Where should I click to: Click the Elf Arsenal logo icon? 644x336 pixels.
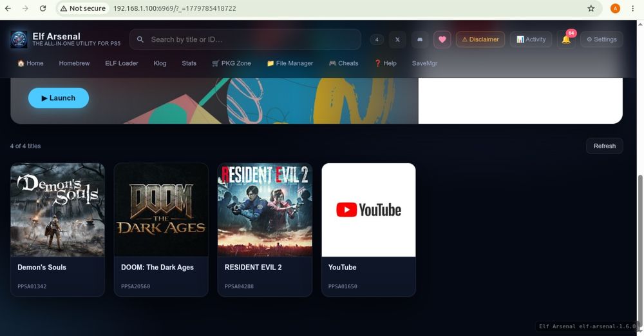19,39
